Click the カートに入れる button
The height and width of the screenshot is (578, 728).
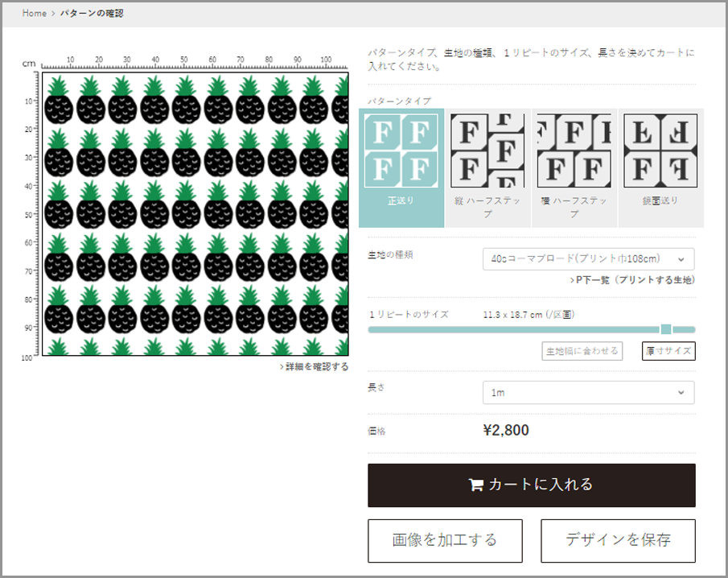(x=532, y=485)
